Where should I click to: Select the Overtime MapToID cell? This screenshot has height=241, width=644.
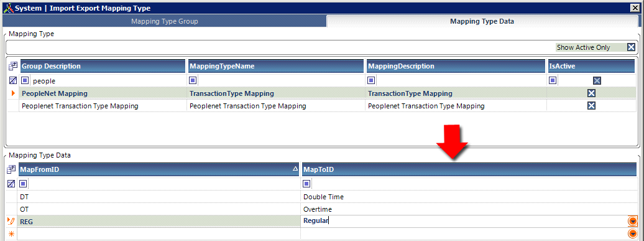point(469,209)
